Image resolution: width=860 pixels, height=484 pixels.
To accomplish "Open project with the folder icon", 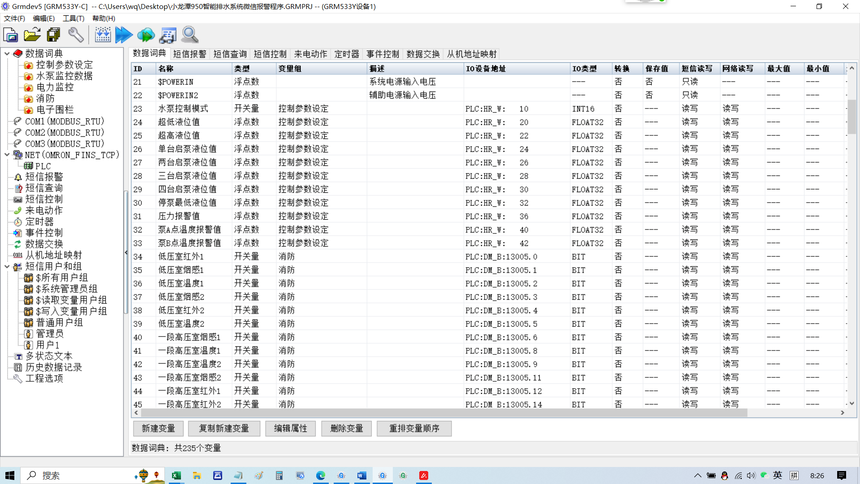I will [32, 35].
